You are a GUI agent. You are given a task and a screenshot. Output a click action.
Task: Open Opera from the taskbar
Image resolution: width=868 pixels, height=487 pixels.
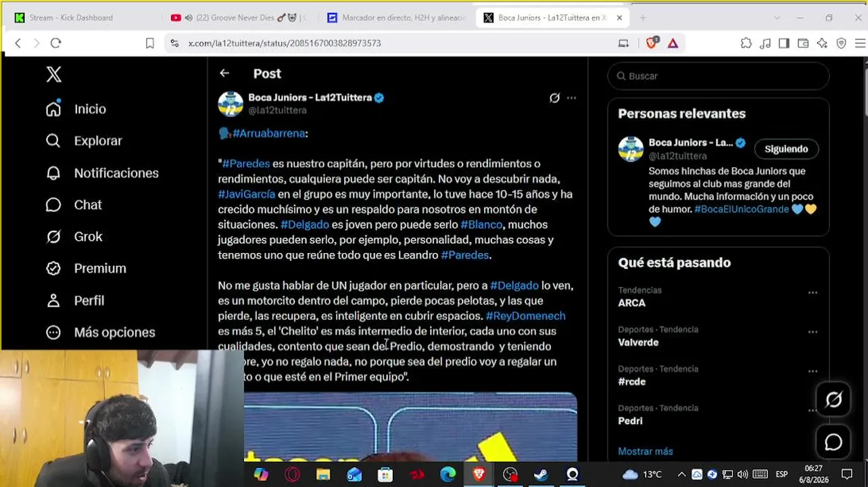point(292,475)
